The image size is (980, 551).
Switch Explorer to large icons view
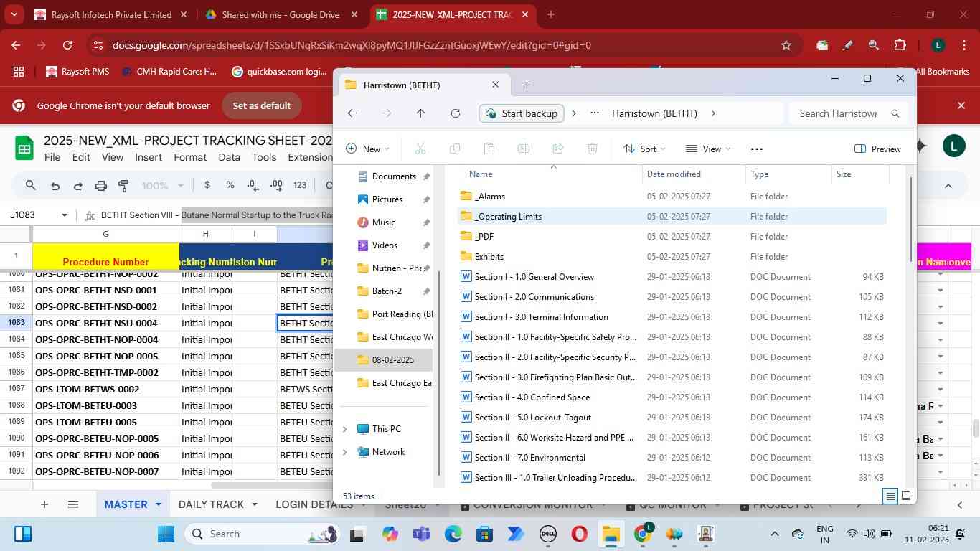(x=906, y=496)
